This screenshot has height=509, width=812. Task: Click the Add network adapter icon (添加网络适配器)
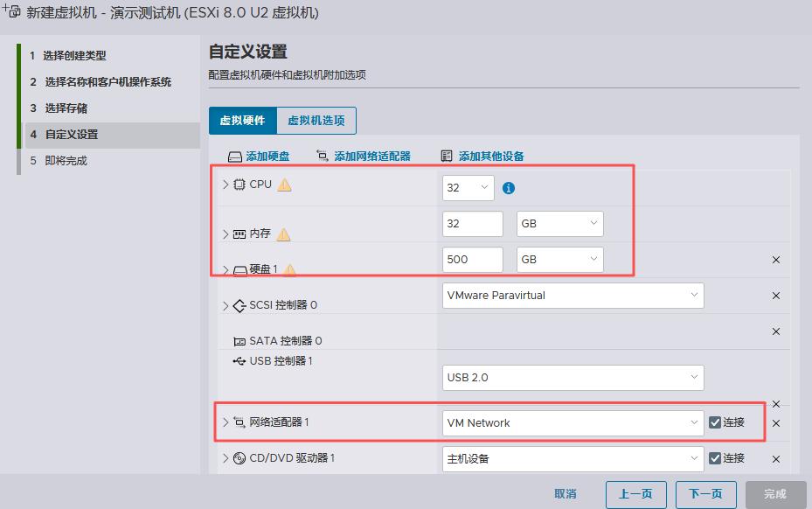click(323, 156)
